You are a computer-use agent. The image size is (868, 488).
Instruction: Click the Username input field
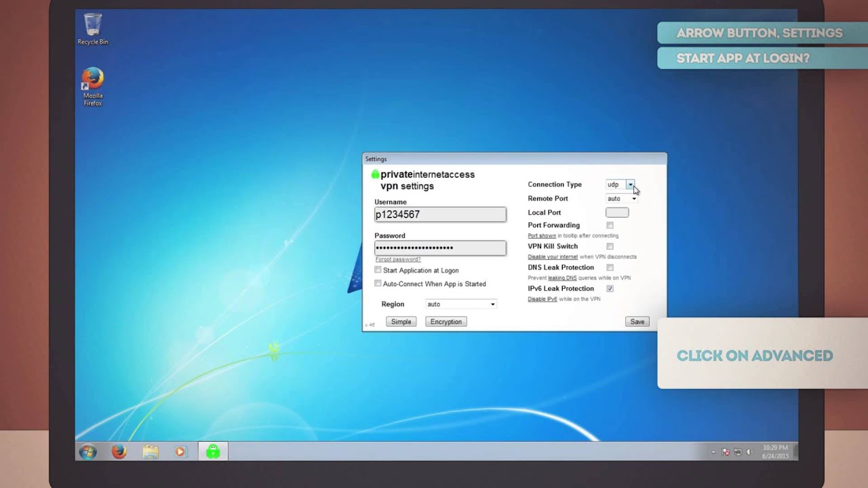click(440, 214)
